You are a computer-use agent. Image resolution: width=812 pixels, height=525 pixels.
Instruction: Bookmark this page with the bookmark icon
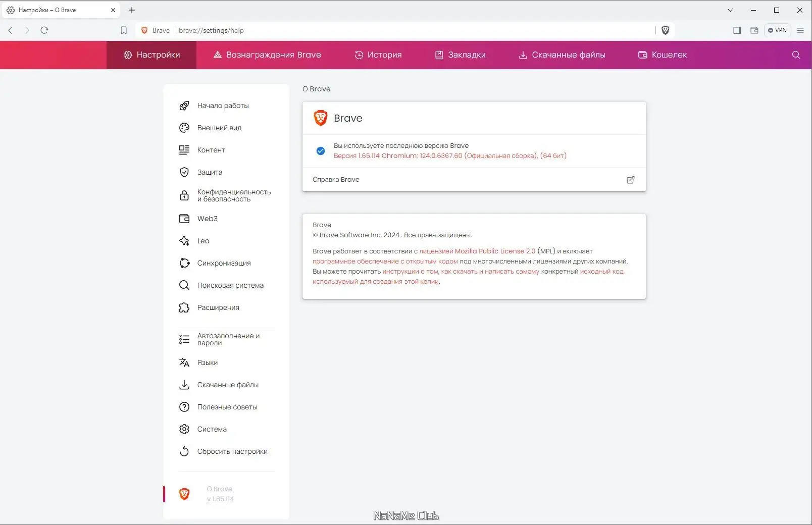point(124,30)
